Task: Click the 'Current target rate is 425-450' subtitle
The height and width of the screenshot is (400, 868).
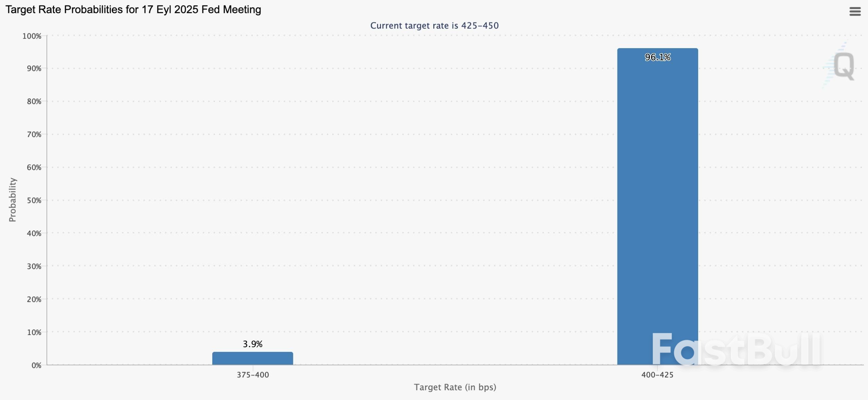Action: [434, 26]
